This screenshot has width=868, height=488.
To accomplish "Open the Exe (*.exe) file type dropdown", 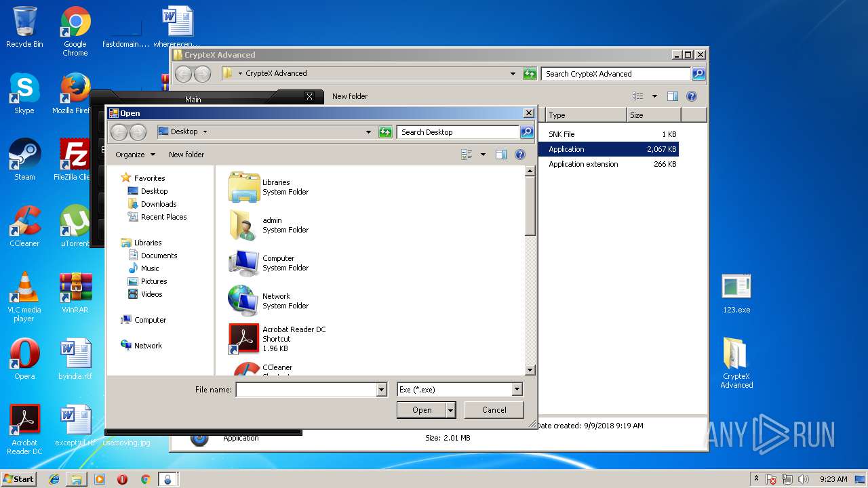I will click(517, 390).
